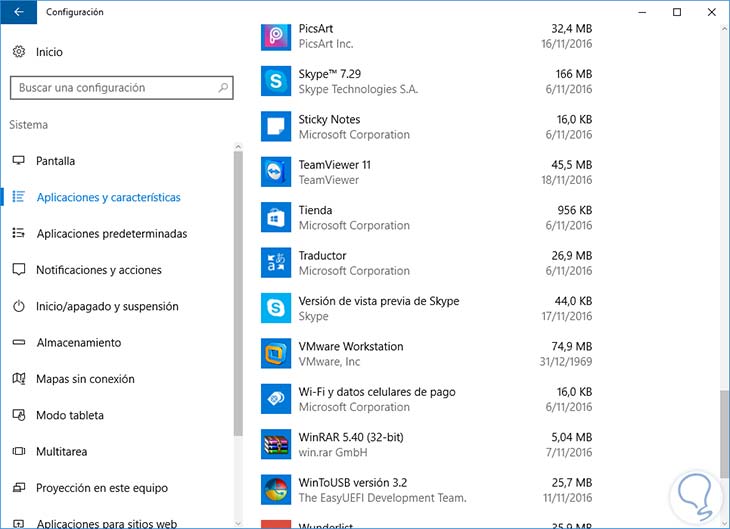Screen dimensions: 730x529
Task: Open Notificaciones y acciones
Action: point(98,270)
